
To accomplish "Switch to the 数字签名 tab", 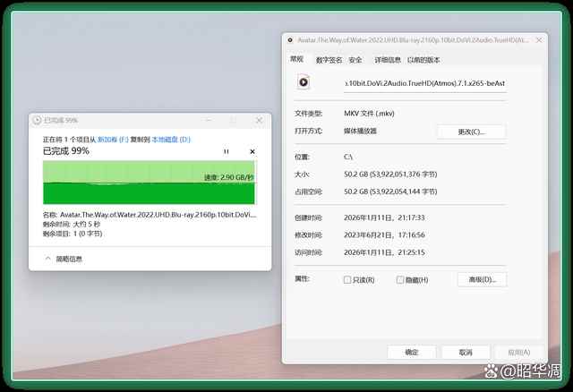I will click(x=329, y=60).
